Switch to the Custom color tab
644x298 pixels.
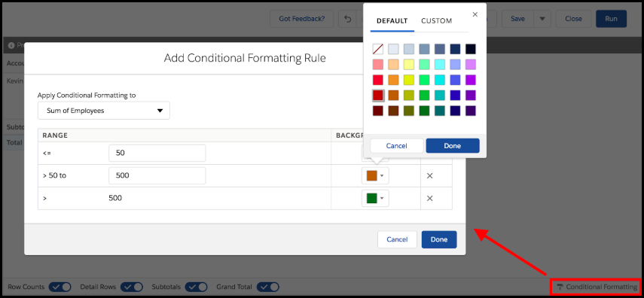coord(437,21)
